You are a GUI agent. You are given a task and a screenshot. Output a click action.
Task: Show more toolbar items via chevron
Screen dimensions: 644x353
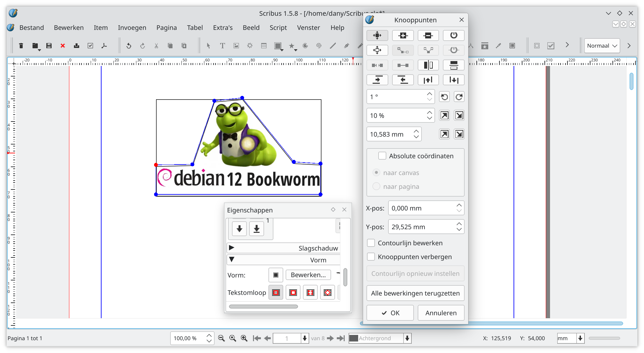(x=567, y=45)
